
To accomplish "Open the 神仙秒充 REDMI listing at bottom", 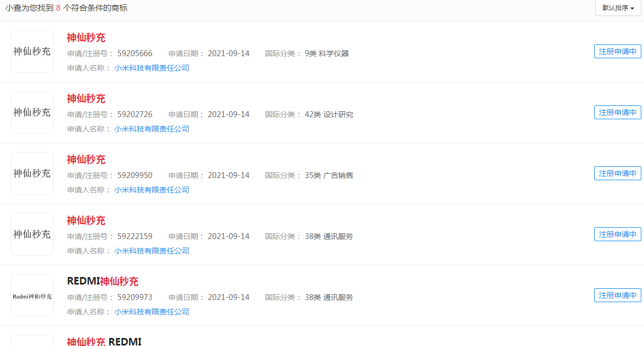I will coord(104,342).
